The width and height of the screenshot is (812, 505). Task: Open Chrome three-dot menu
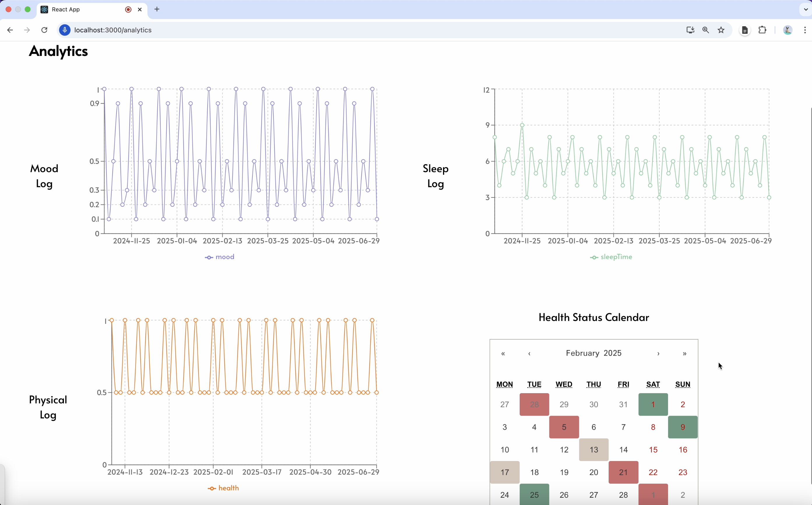click(805, 30)
